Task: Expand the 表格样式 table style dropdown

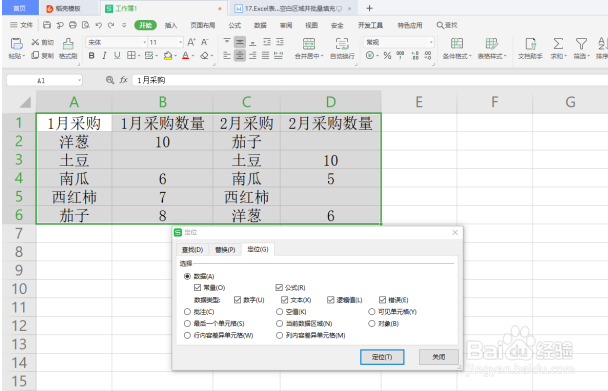Action: point(505,56)
